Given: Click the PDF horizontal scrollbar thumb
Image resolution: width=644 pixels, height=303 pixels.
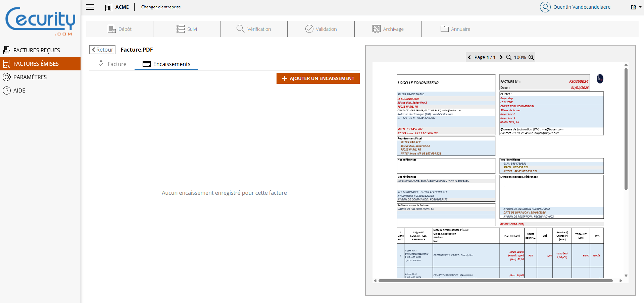Looking at the screenshot, I should (x=496, y=281).
